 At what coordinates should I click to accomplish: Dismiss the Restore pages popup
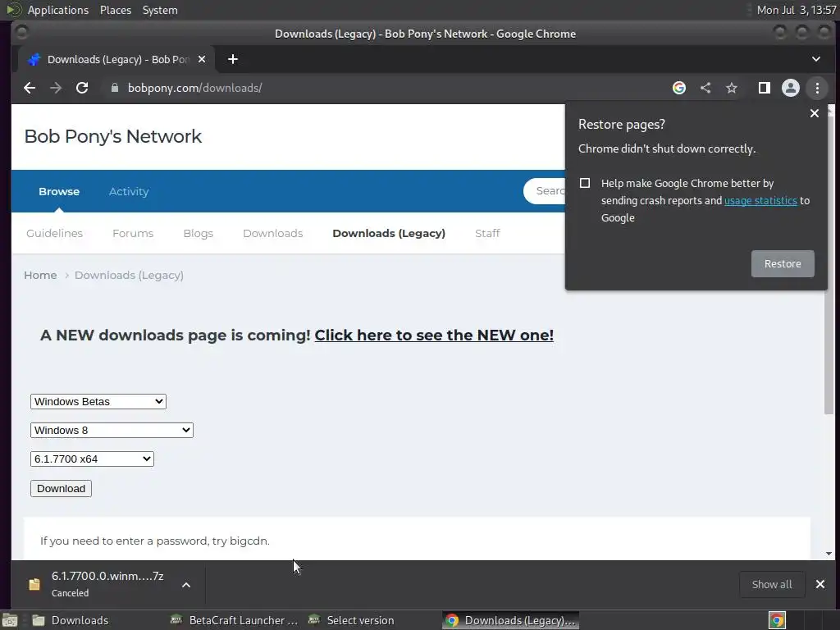815,113
